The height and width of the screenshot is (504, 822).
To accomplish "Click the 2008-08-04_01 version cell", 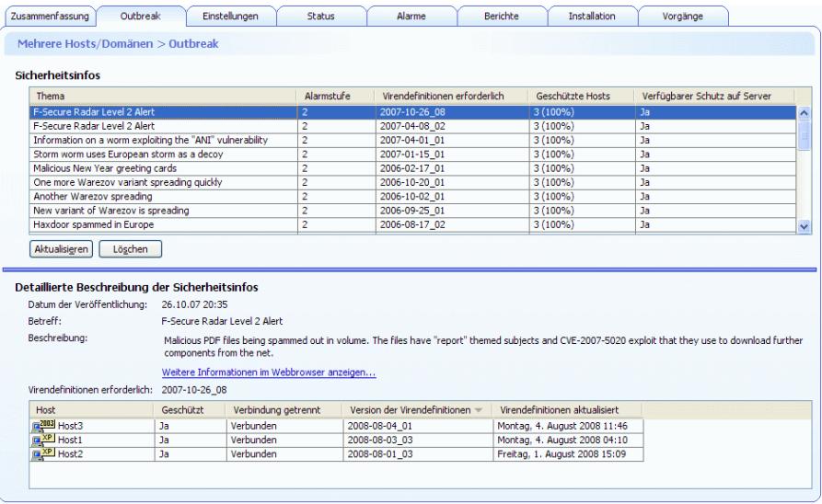I will point(418,426).
